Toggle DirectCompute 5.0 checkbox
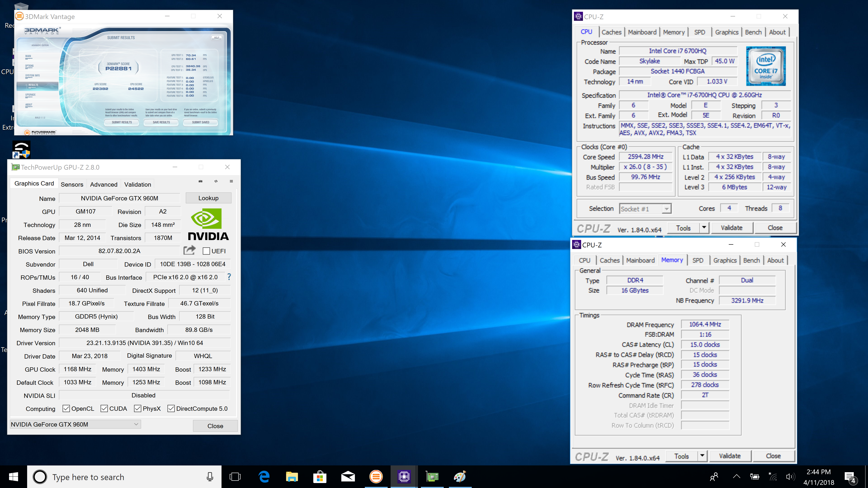 [171, 408]
